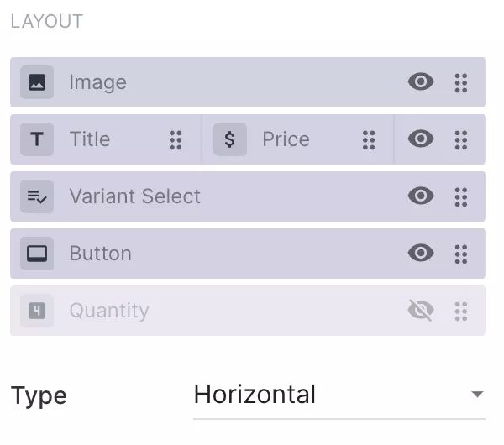Hide the Button layout block
This screenshot has width=504, height=445.
coord(421,254)
